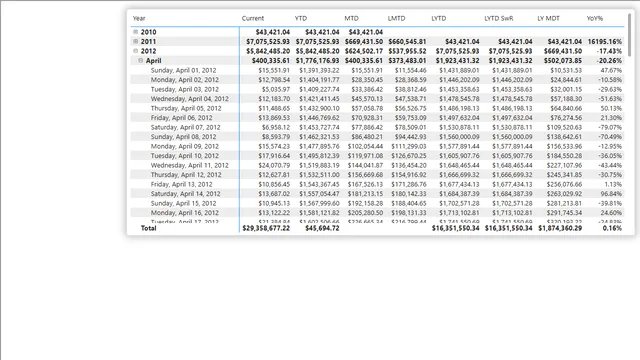Select the 2011 row label
640x360 pixels.
(x=149, y=41)
